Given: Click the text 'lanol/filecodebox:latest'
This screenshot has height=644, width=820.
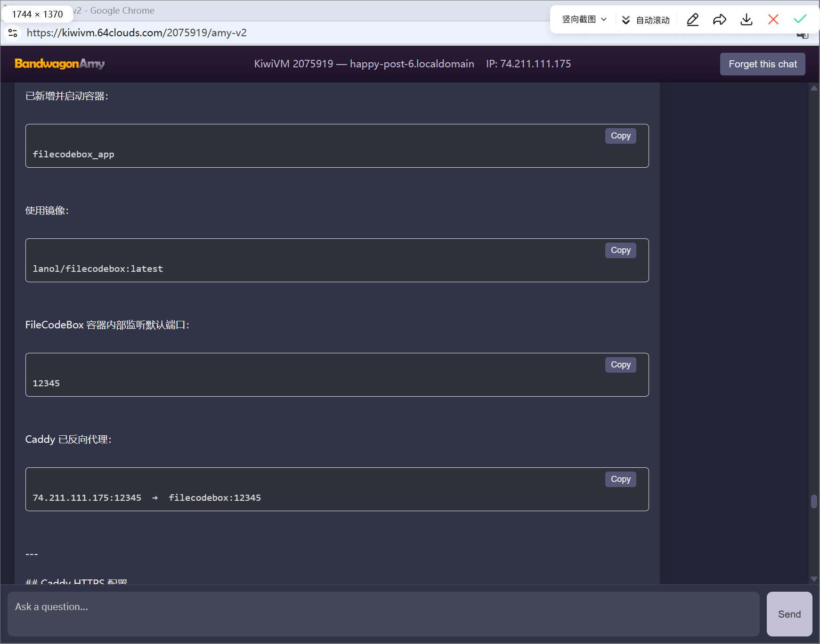Looking at the screenshot, I should [98, 269].
